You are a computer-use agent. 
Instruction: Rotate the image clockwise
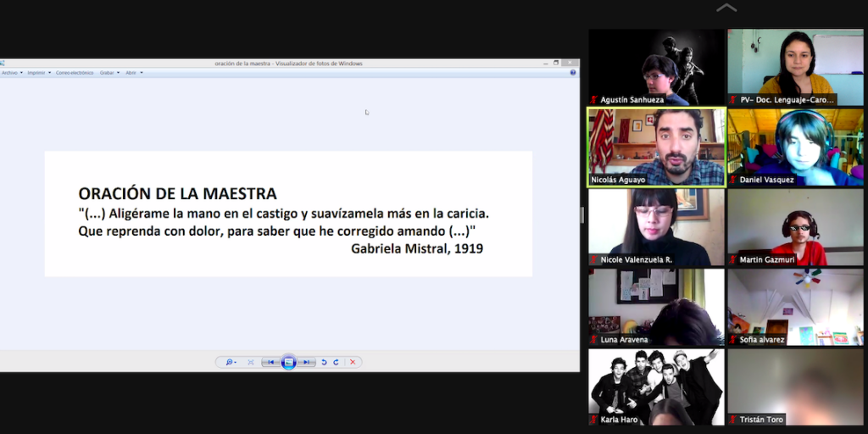[336, 362]
